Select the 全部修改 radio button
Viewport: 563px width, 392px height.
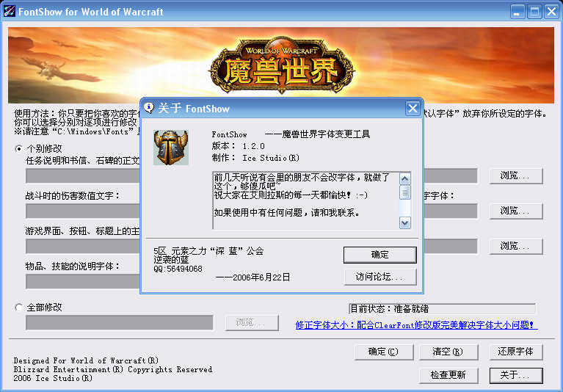[18, 308]
